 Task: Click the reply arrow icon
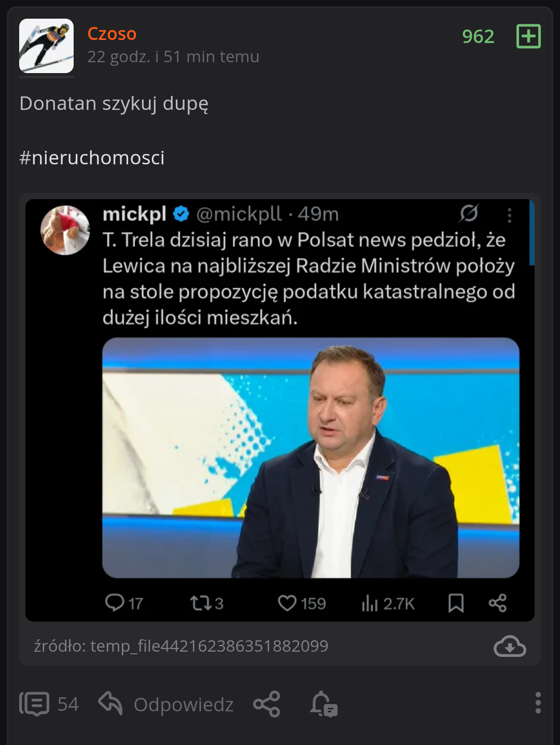tap(110, 704)
